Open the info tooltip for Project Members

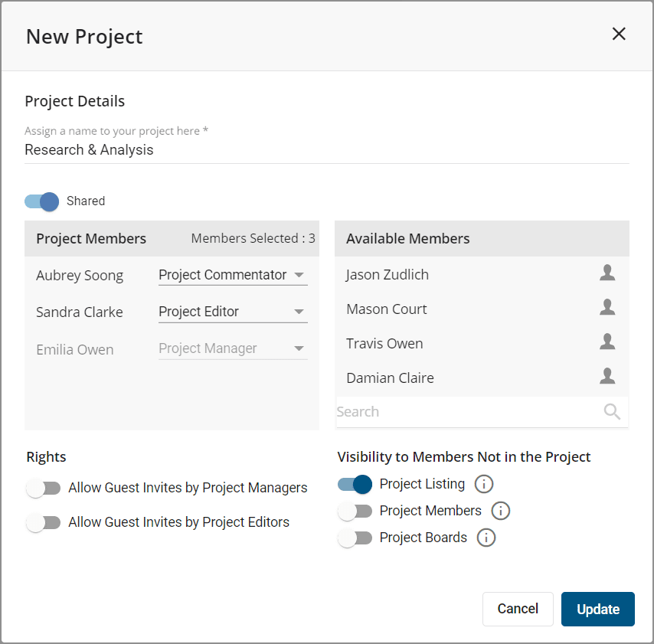click(x=500, y=511)
